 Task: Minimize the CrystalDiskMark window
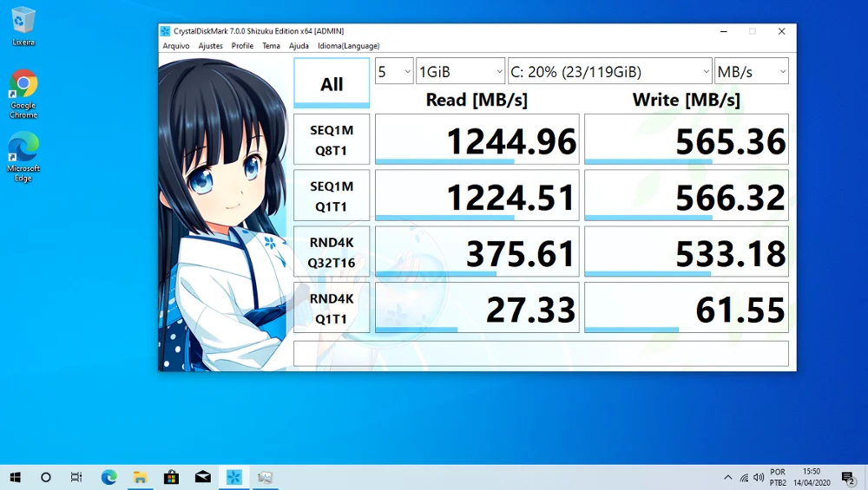pyautogui.click(x=724, y=31)
